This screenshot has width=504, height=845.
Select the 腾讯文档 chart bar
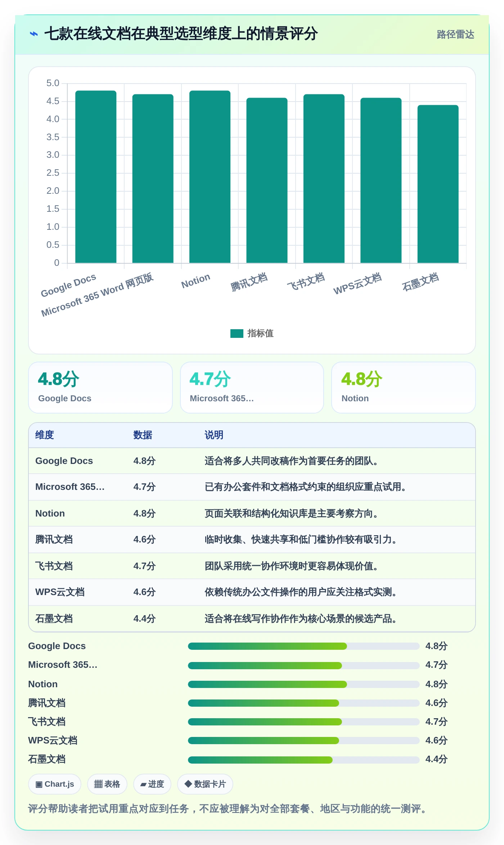pyautogui.click(x=267, y=180)
